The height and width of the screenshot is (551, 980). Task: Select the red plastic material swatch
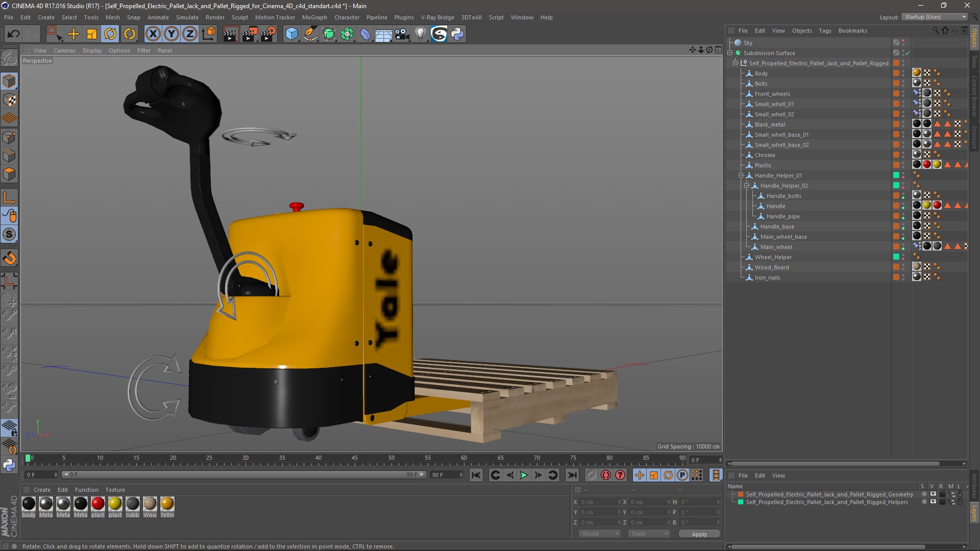tap(97, 504)
